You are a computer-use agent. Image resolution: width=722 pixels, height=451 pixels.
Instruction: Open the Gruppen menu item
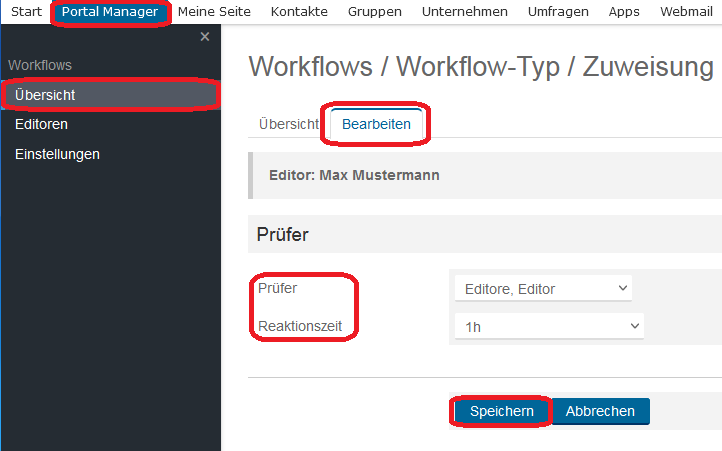(x=375, y=12)
